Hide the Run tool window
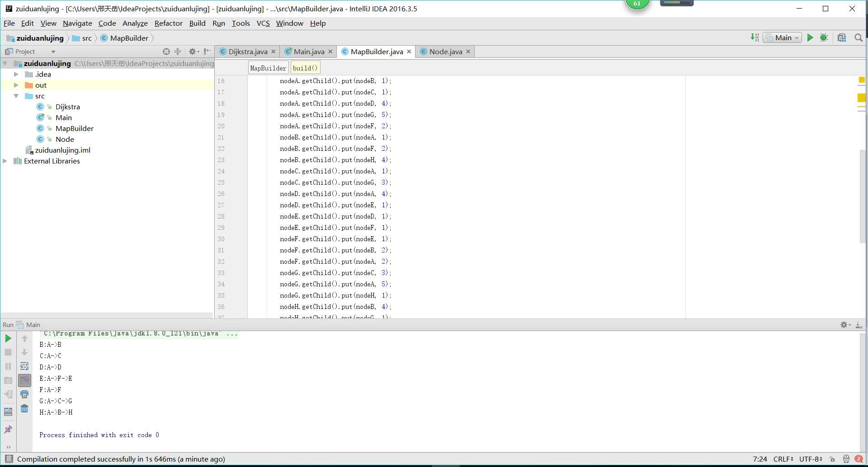Viewport: 868px width, 467px height. 859,325
